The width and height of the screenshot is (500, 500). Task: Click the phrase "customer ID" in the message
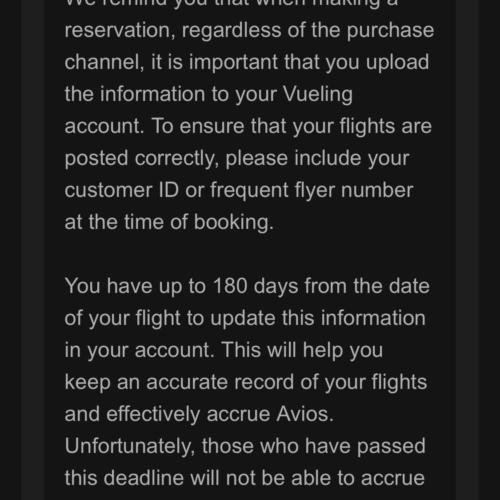pyautogui.click(x=122, y=190)
